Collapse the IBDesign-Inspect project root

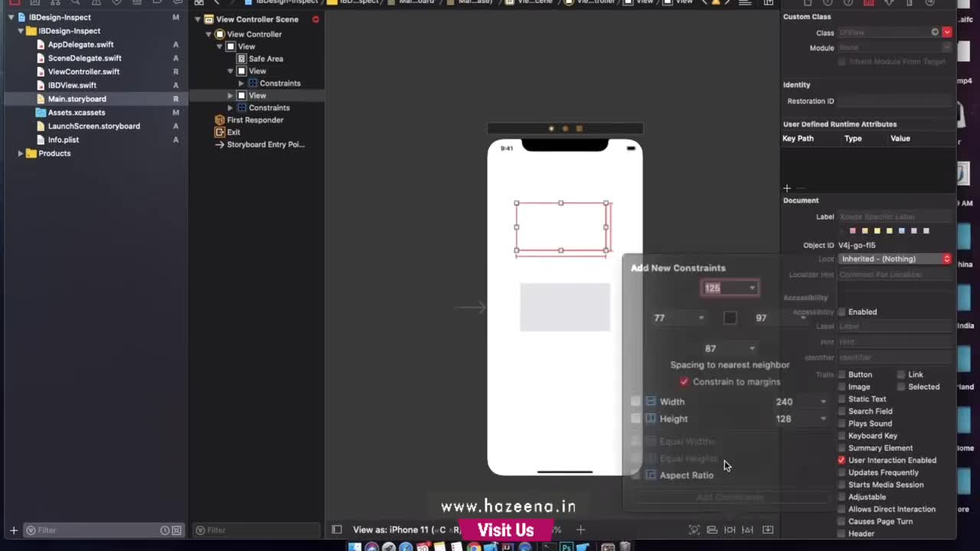coord(11,18)
